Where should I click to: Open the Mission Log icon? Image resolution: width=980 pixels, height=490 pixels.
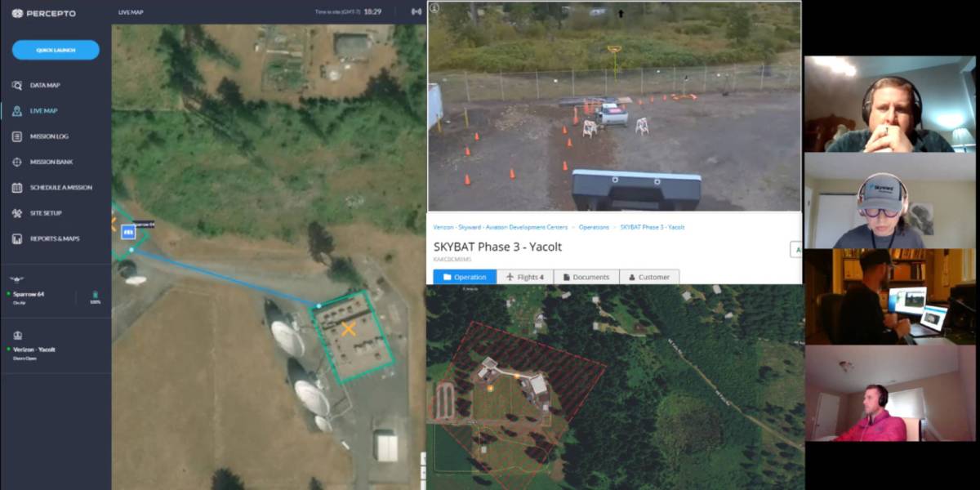17,136
